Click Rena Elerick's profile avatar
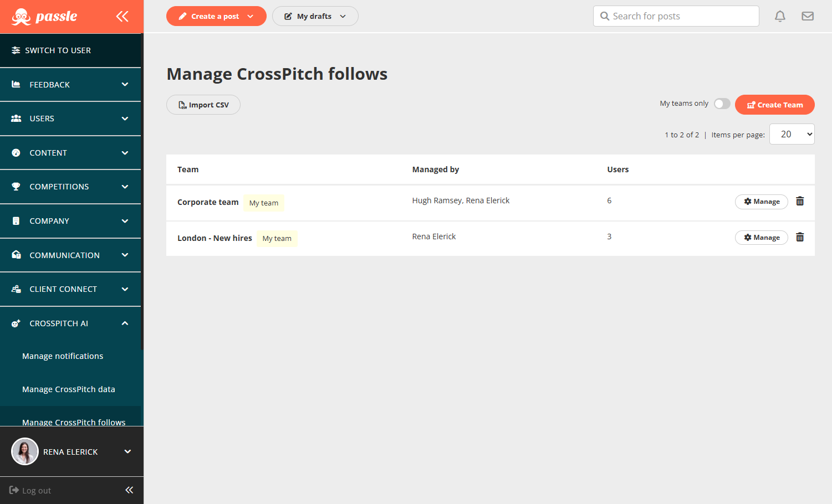The width and height of the screenshot is (832, 504). click(x=25, y=451)
